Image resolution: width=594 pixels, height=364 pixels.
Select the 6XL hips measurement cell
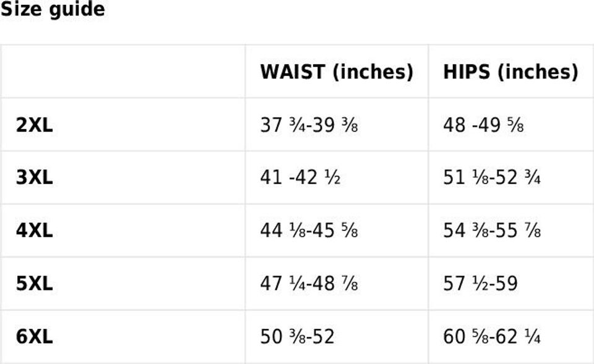[x=492, y=337]
